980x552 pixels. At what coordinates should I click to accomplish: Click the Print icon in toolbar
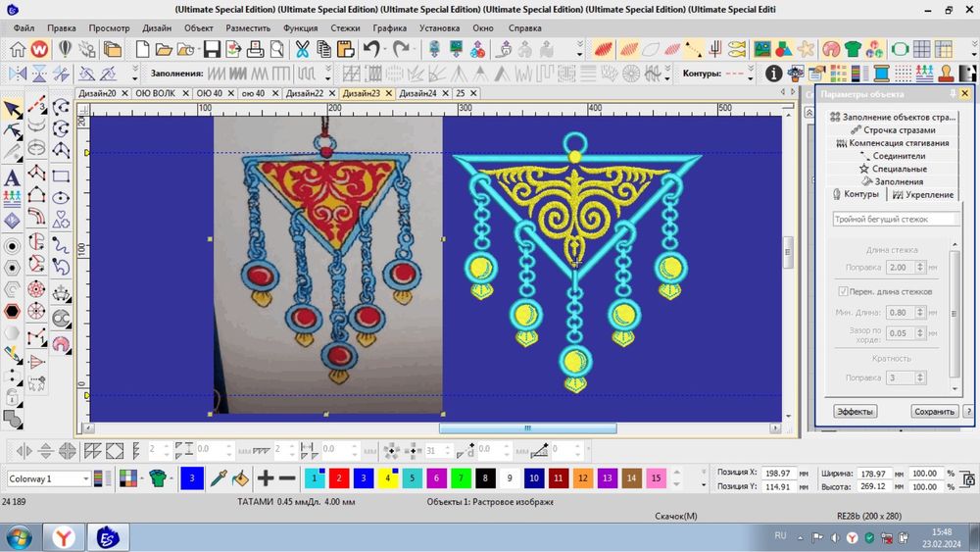pos(253,49)
